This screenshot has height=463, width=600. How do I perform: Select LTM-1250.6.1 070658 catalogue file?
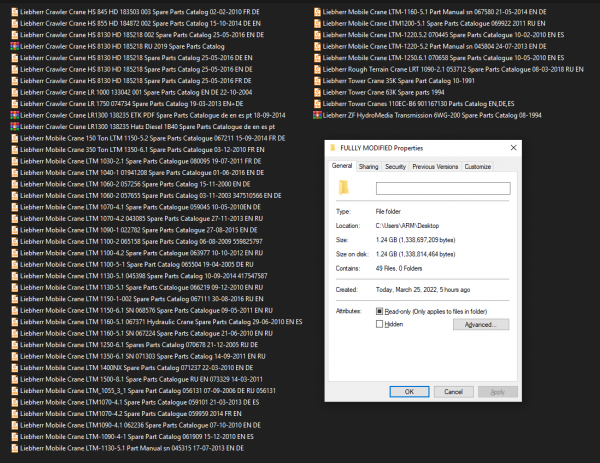(x=439, y=58)
